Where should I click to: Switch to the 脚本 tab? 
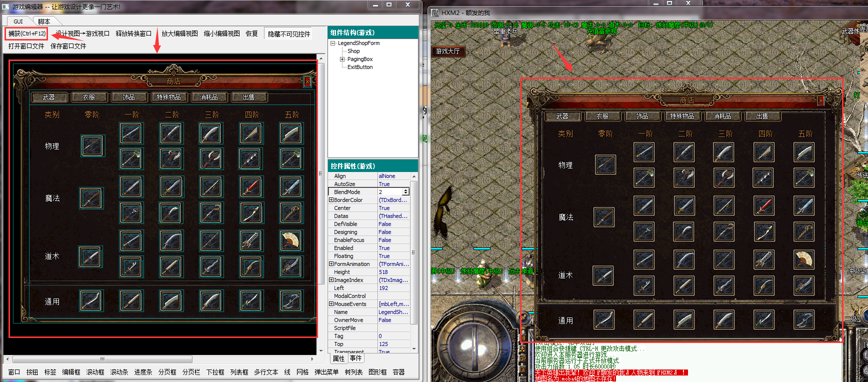[x=44, y=21]
